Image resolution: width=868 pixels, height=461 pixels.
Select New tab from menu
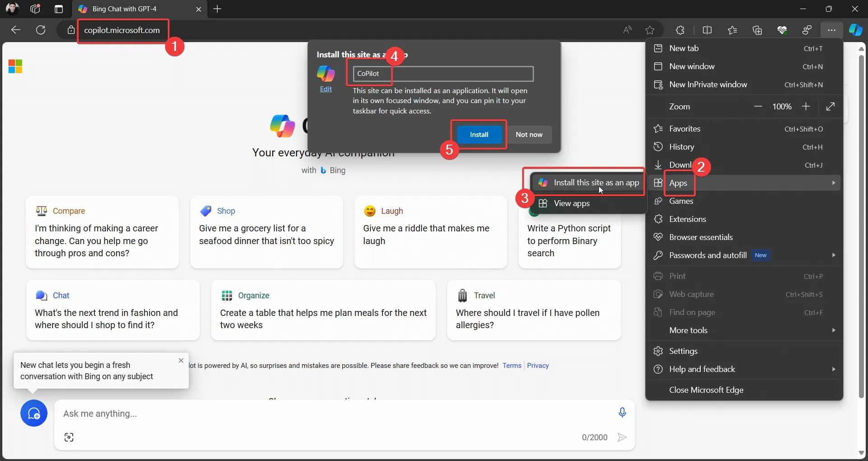pos(744,48)
